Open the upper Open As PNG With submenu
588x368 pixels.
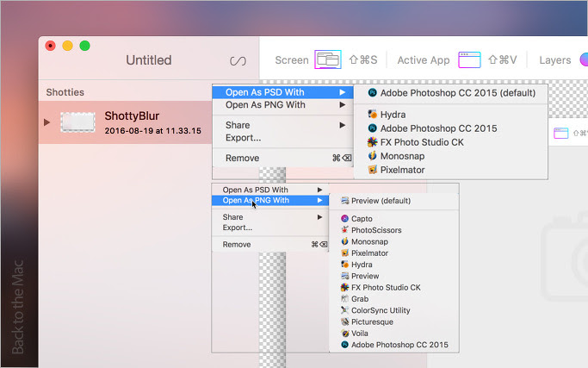coord(282,105)
